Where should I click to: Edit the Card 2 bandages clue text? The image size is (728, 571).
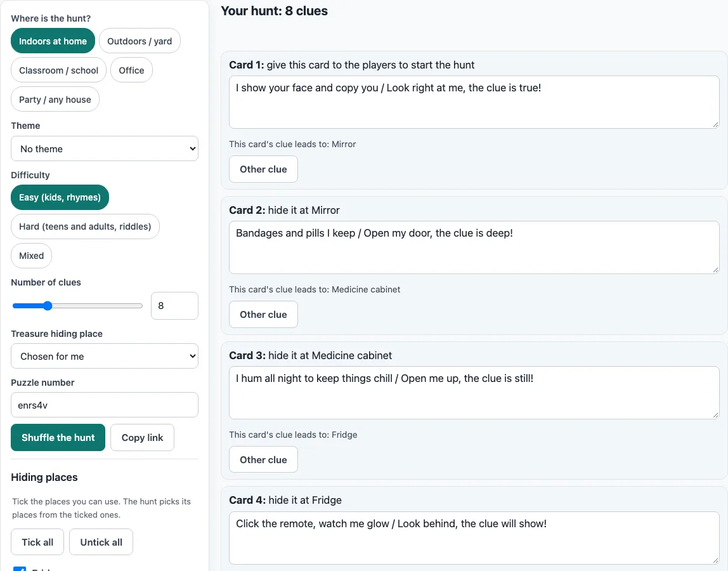pos(474,247)
